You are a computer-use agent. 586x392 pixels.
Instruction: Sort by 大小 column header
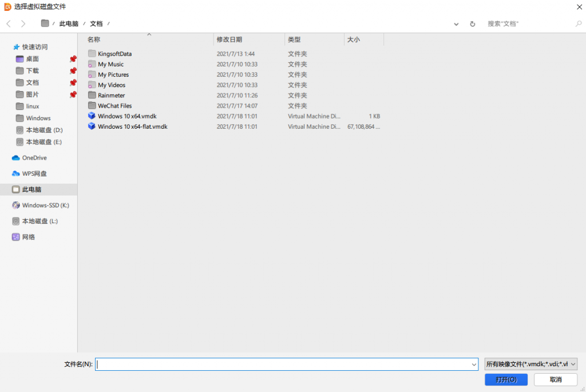(354, 39)
